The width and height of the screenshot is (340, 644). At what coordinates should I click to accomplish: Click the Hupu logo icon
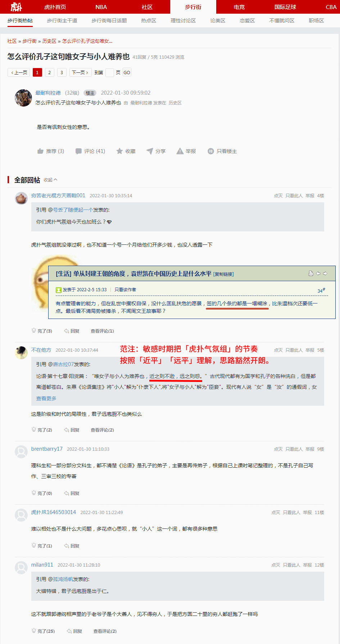(x=16, y=7)
